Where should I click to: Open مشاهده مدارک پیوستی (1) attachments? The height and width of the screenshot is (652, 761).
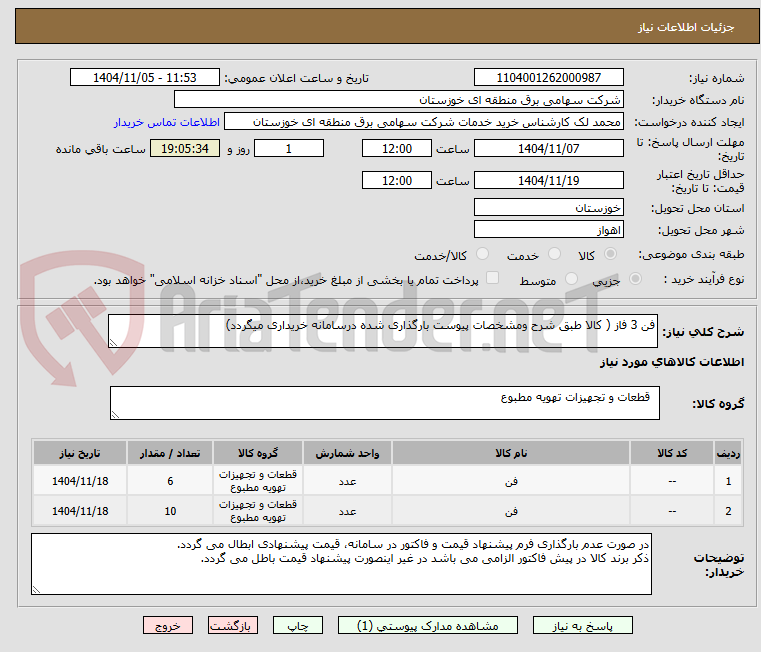point(428,625)
